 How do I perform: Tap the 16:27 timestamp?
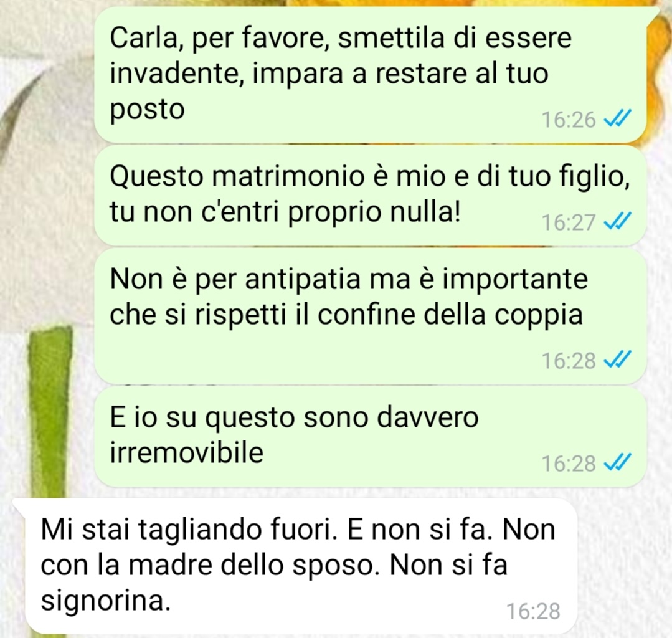(x=569, y=222)
